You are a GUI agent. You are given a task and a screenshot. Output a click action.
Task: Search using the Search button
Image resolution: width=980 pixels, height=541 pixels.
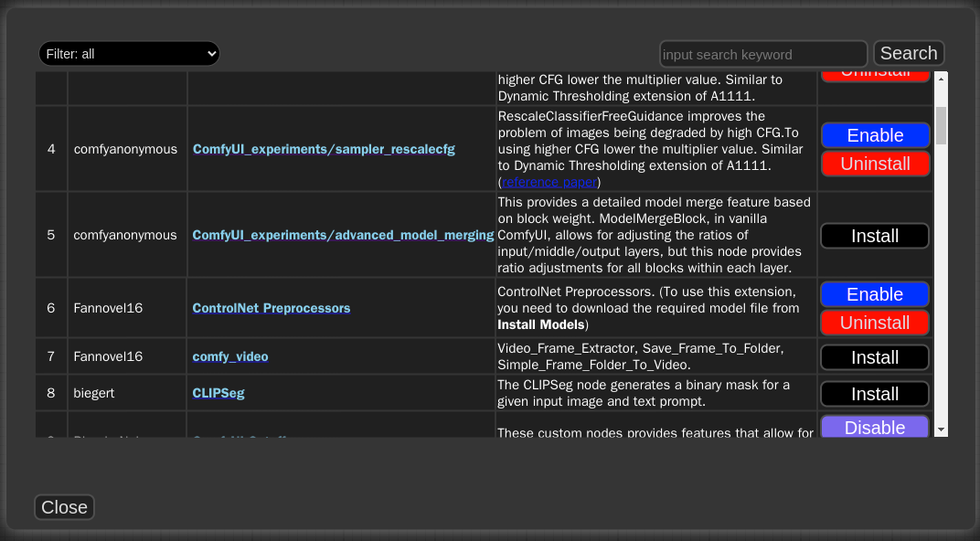point(909,53)
